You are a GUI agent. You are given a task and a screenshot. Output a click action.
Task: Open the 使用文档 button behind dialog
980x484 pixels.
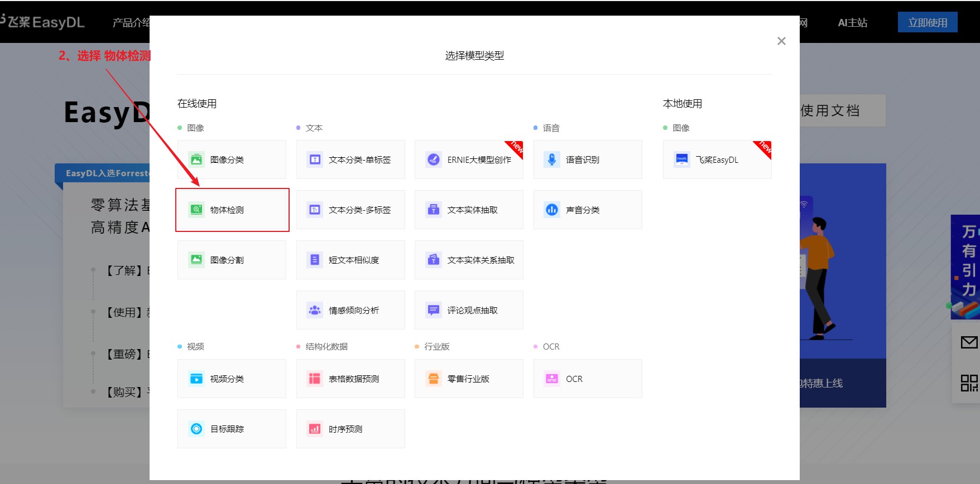[842, 110]
